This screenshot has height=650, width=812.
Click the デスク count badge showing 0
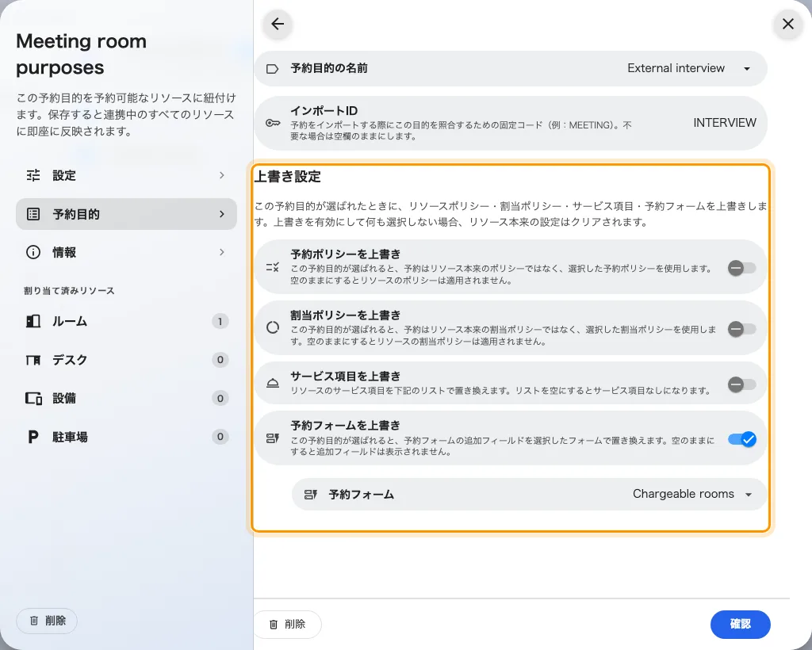[x=220, y=360]
